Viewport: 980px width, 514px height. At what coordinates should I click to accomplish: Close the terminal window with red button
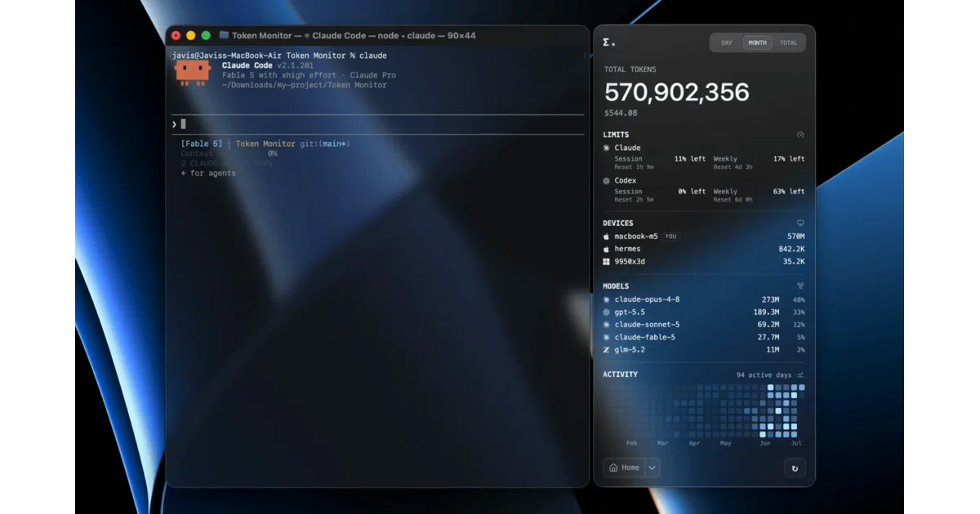pyautogui.click(x=176, y=35)
